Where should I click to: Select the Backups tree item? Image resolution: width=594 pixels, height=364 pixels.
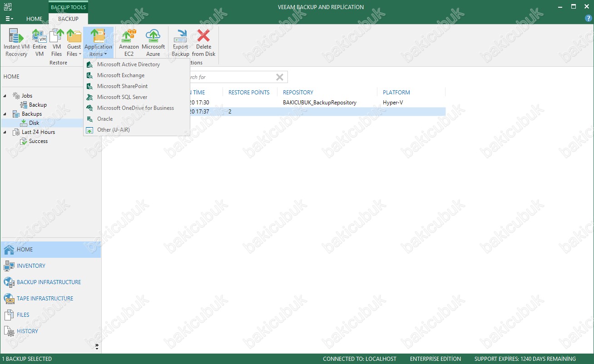coord(32,114)
